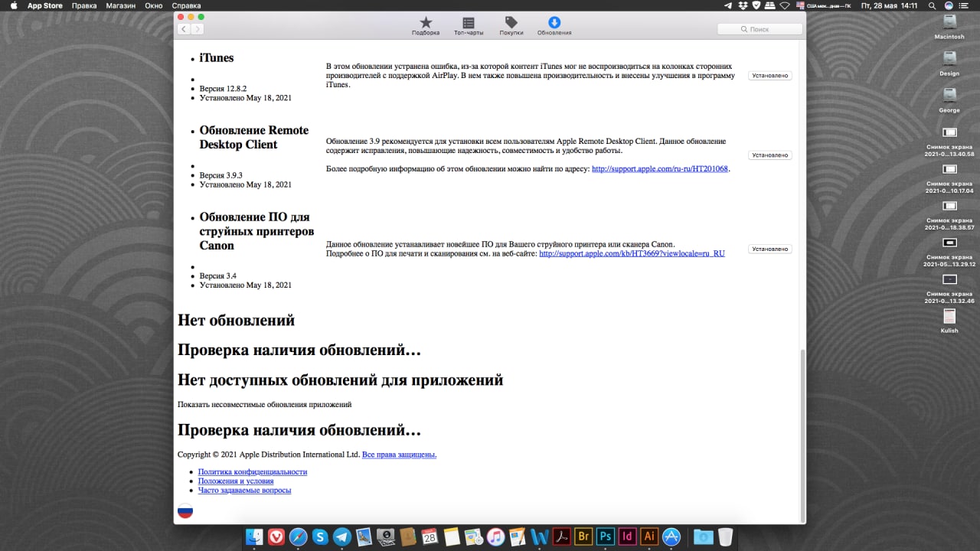Open 'Положения и условия' link
Viewport: 980px width, 551px height.
pos(236,481)
